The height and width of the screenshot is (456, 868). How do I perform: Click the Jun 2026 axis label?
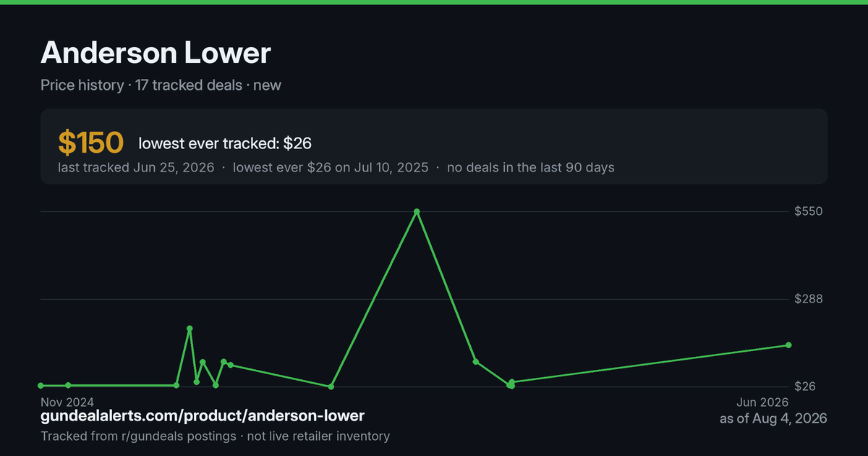coord(762,402)
